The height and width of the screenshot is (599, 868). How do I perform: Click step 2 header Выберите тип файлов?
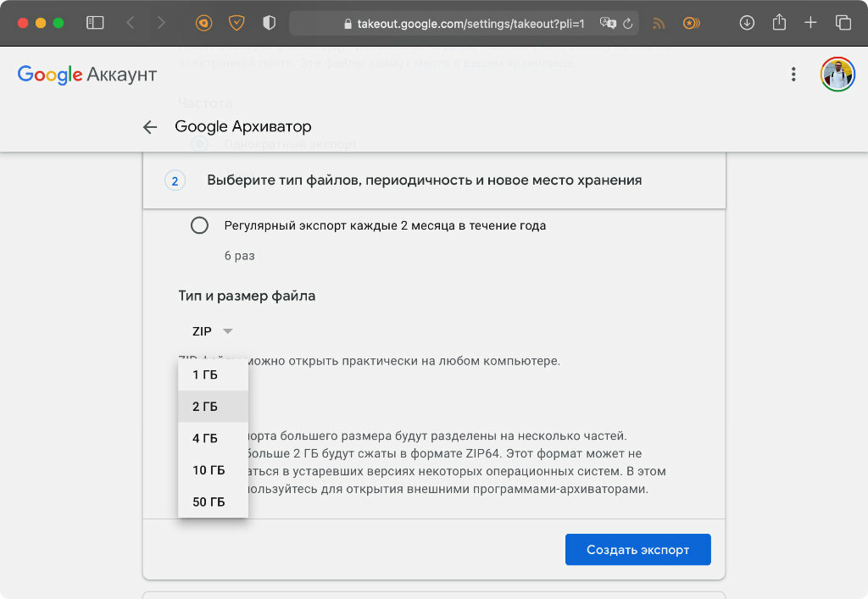pyautogui.click(x=435, y=180)
